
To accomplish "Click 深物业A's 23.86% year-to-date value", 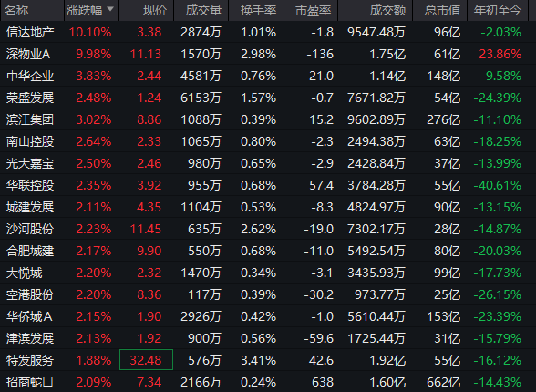I will [500, 54].
